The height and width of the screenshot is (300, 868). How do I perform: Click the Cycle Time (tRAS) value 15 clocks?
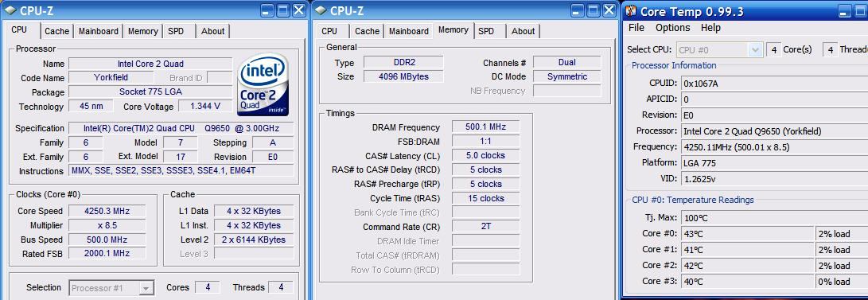tap(485, 198)
